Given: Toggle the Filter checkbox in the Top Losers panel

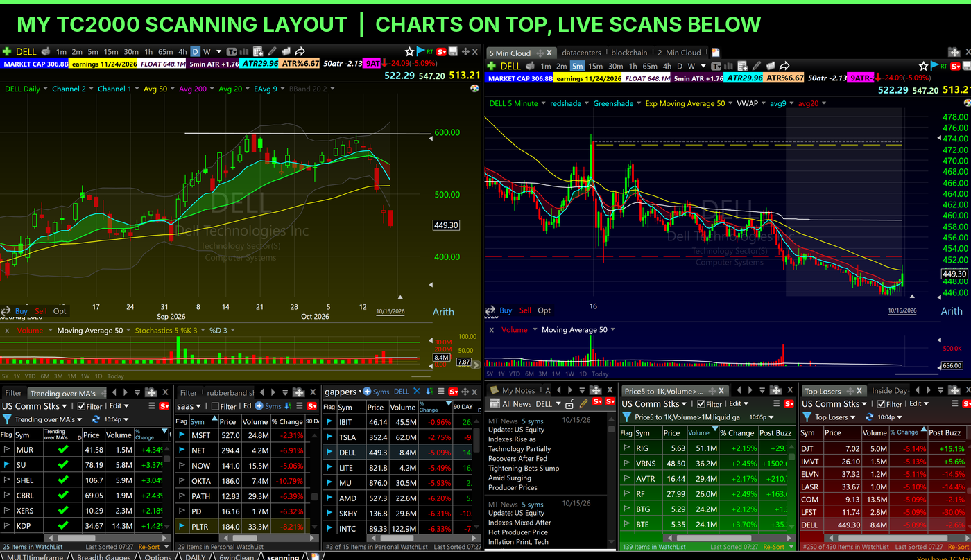Looking at the screenshot, I should click(882, 404).
